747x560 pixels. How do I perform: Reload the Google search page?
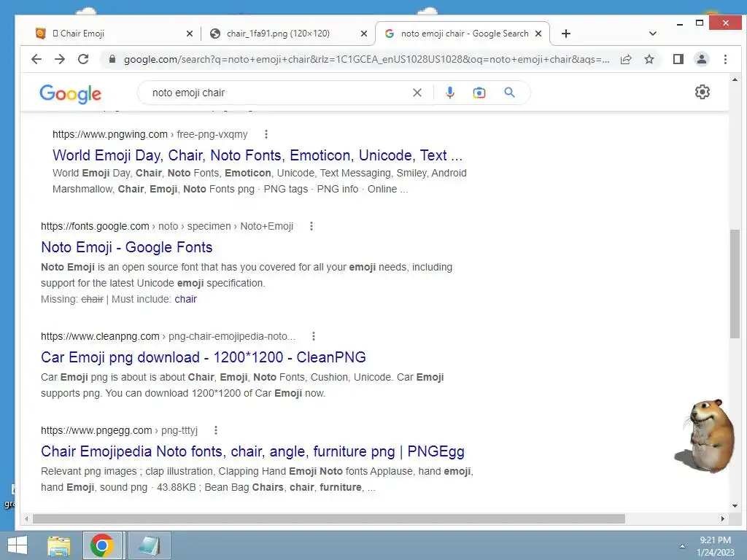click(83, 59)
